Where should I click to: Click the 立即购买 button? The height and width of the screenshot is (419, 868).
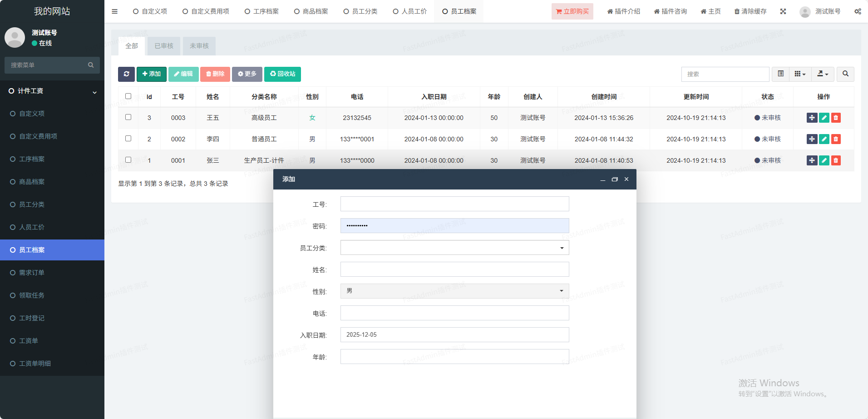click(x=572, y=11)
